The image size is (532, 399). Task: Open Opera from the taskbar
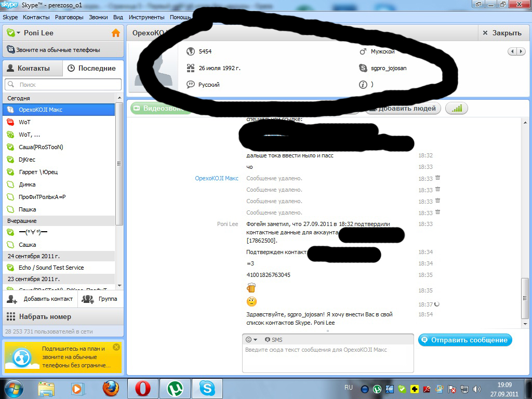[143, 389]
